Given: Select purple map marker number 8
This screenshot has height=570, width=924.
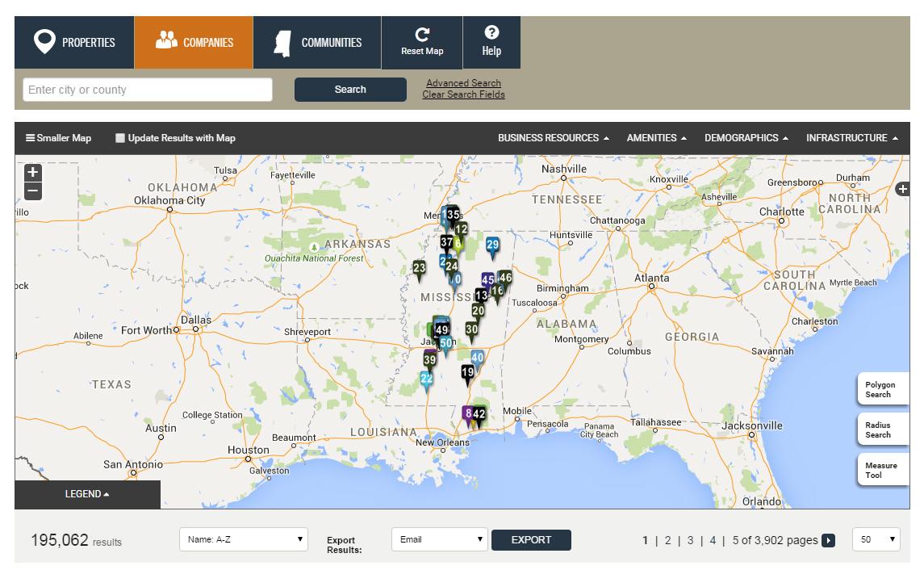Looking at the screenshot, I should 467,414.
